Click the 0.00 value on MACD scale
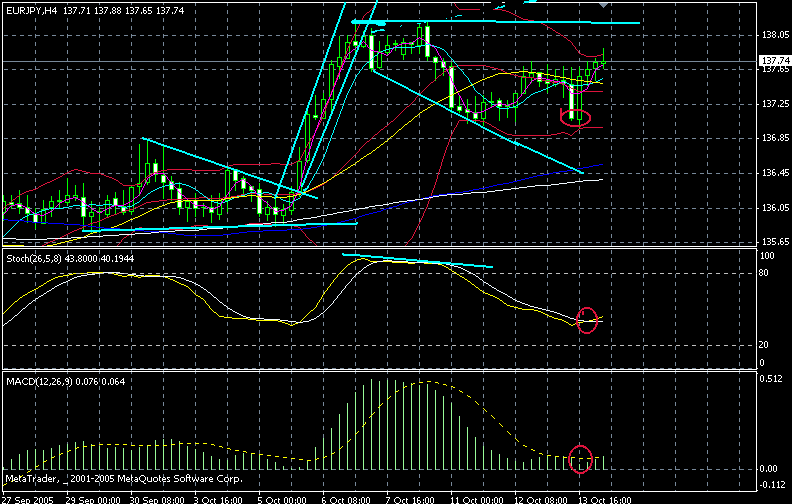792x504 pixels. (x=768, y=469)
